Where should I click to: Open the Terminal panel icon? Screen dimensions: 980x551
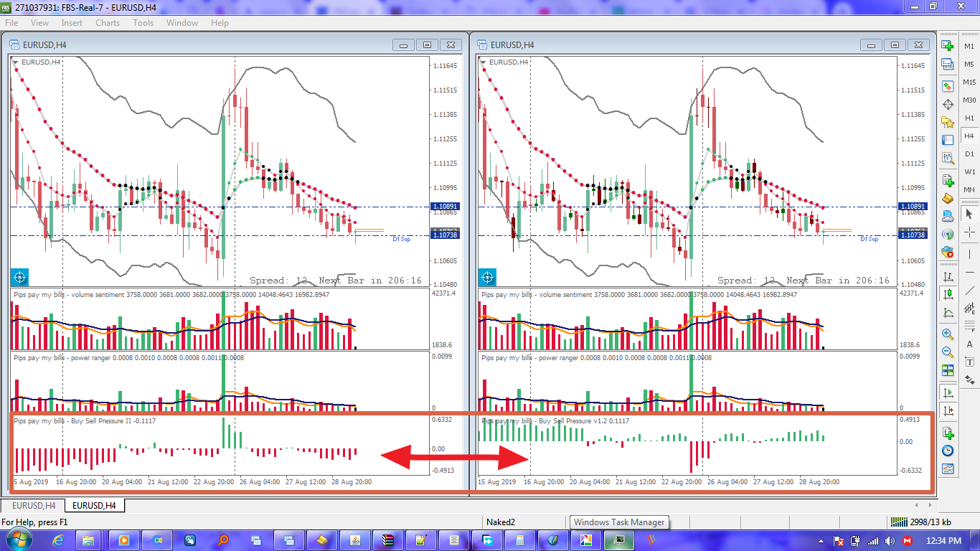click(x=948, y=140)
